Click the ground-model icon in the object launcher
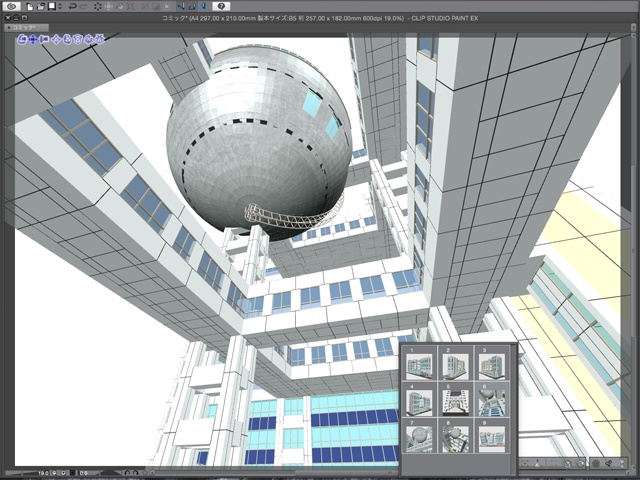This screenshot has height=480, width=640. (x=538, y=463)
